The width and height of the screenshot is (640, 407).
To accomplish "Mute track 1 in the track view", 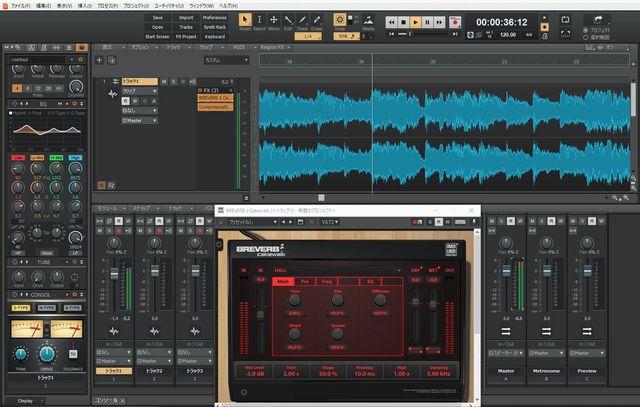I will 164,82.
